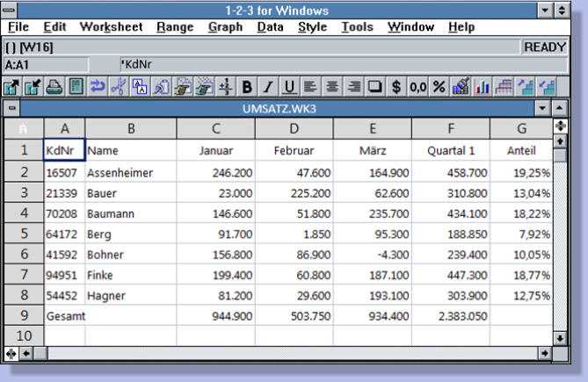Click the vertical scrollbar up arrow

pyautogui.click(x=560, y=141)
